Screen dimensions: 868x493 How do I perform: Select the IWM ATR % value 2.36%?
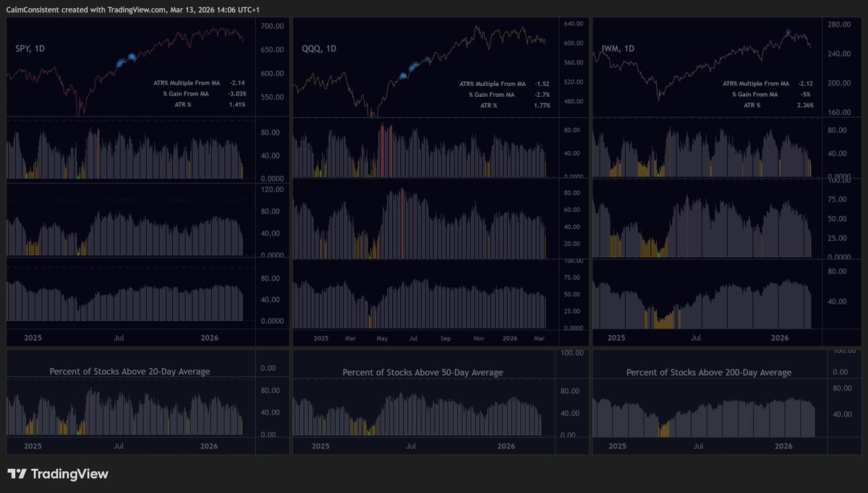[x=805, y=106]
